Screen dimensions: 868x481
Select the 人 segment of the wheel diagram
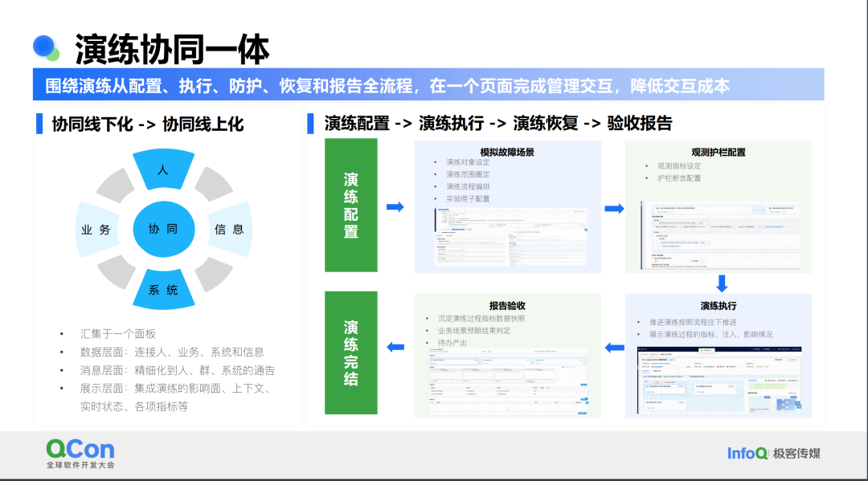(163, 169)
